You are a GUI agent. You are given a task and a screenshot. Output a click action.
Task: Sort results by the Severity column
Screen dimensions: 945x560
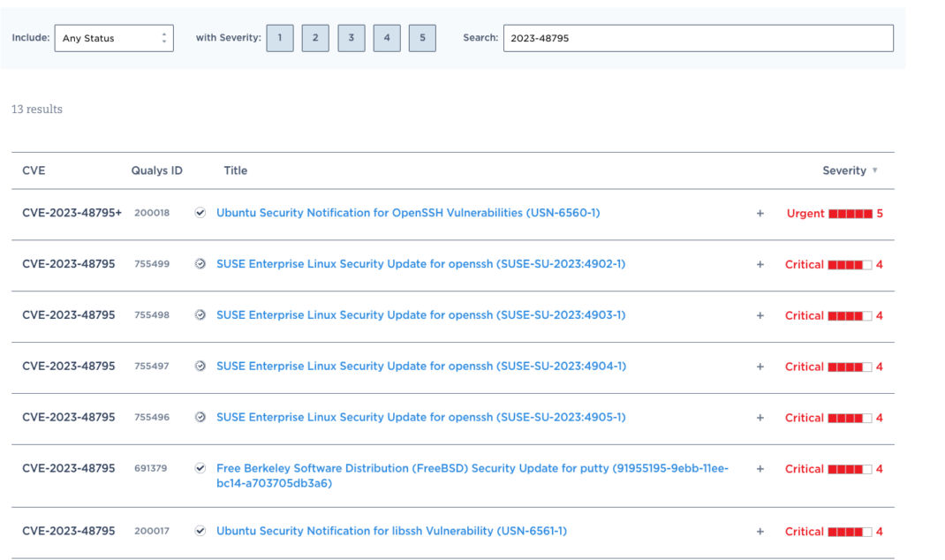[845, 170]
